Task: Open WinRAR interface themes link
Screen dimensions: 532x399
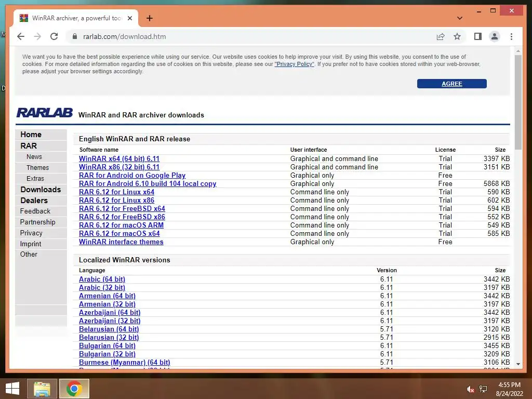Action: click(121, 242)
